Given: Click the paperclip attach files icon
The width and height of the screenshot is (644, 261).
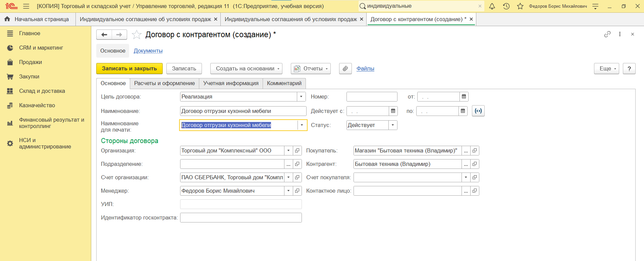Looking at the screenshot, I should 345,68.
